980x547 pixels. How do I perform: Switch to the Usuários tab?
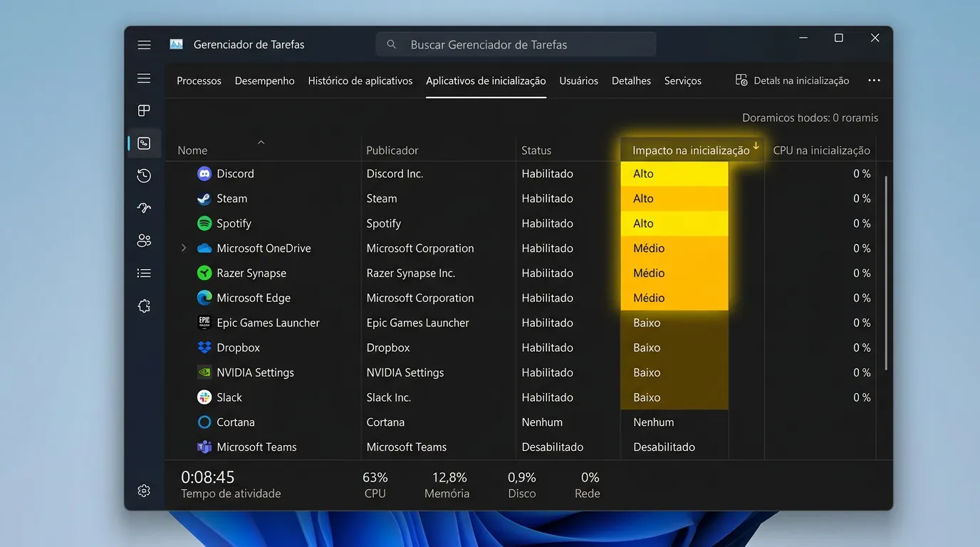point(579,81)
